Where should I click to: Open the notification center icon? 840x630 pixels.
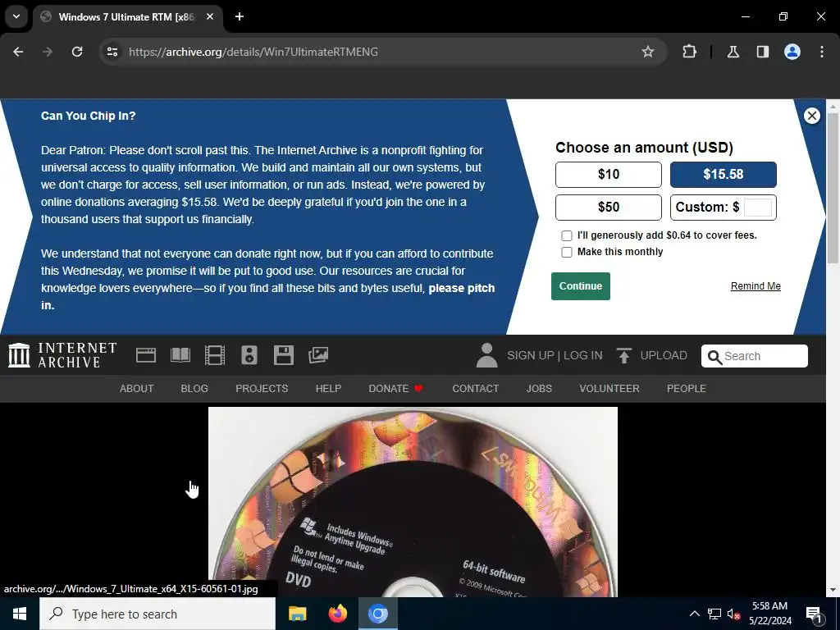814,614
